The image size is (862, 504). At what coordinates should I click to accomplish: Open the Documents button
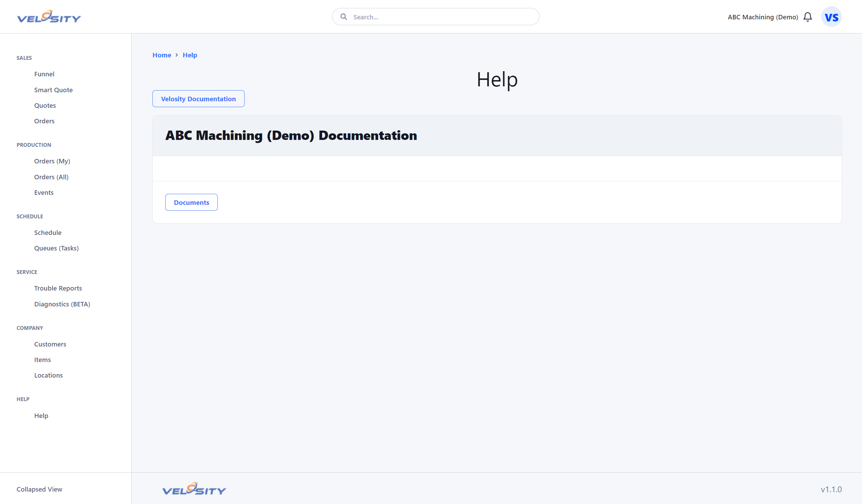tap(191, 202)
